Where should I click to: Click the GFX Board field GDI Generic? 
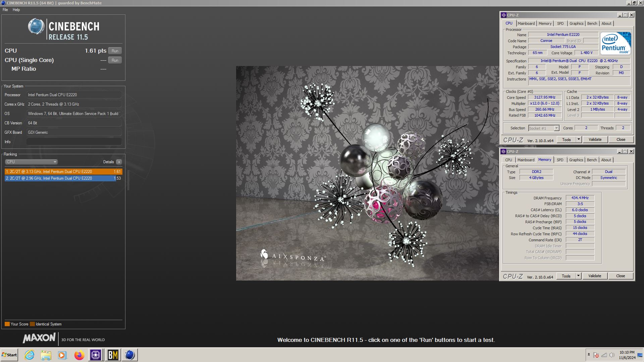tap(74, 132)
